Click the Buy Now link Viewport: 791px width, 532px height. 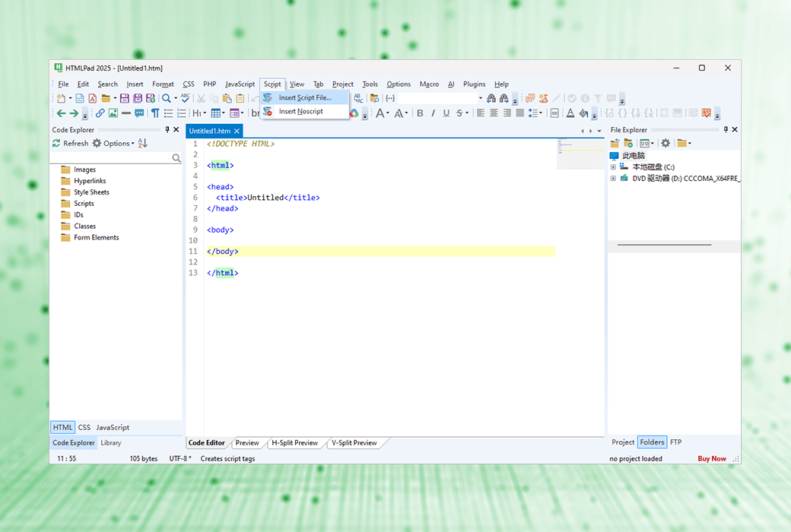pyautogui.click(x=712, y=458)
